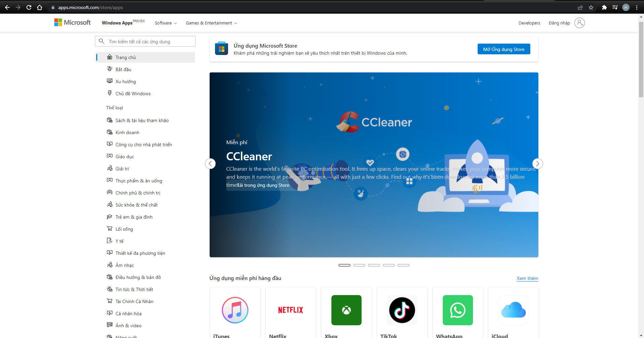644x338 pixels.
Task: Open Thực phẩm & ăn uống category
Action: point(145,181)
